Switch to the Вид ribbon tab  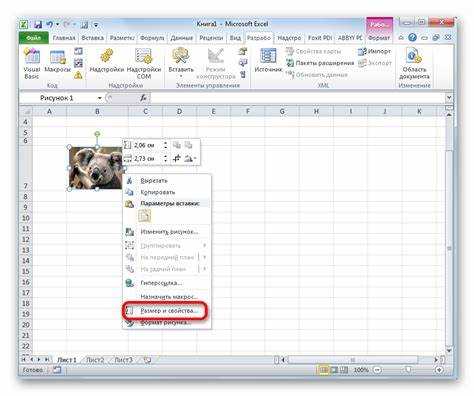[235, 38]
